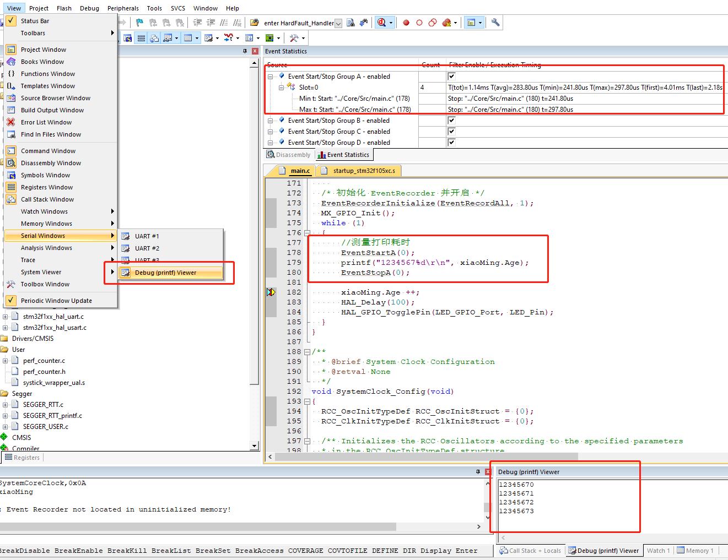Click the trace windows wave icon
The width and height of the screenshot is (728, 560).
[230, 38]
